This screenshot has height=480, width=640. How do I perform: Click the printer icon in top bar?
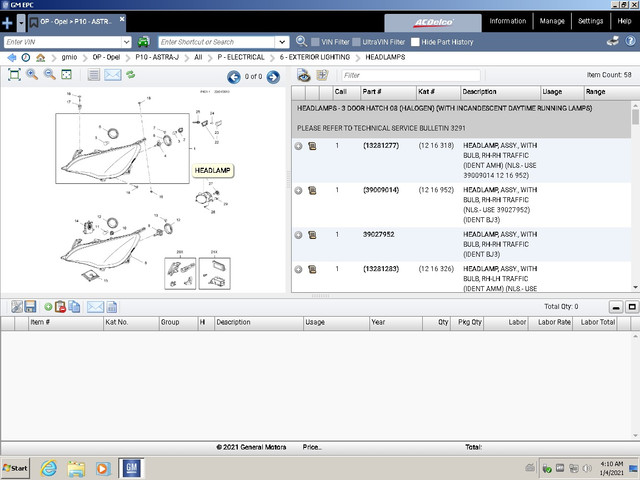[x=613, y=41]
